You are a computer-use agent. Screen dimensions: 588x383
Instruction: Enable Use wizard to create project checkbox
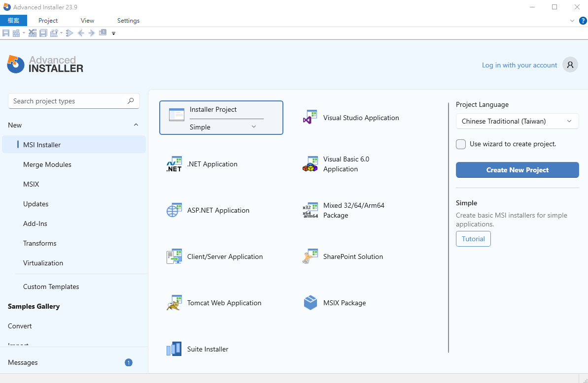point(461,144)
